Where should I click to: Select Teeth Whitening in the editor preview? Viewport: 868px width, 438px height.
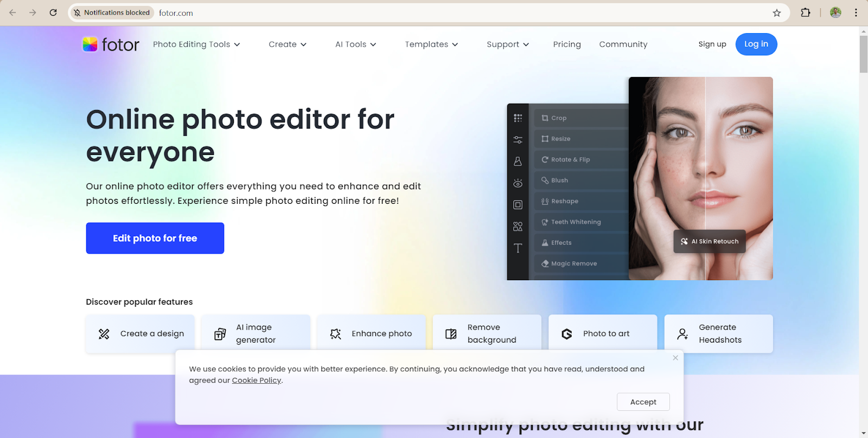(x=581, y=222)
